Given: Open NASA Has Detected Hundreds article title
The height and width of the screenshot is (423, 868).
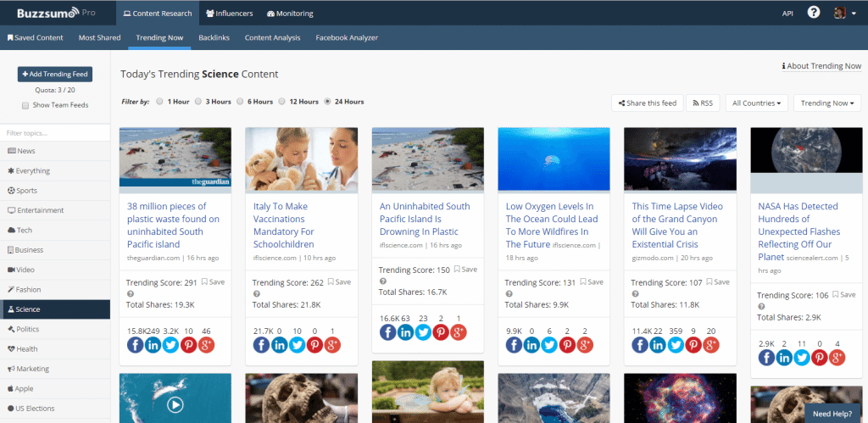Looking at the screenshot, I should 798,231.
